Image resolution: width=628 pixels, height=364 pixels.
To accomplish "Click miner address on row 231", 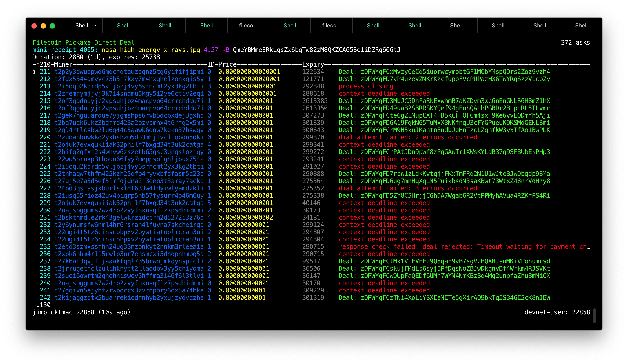I will [x=129, y=218].
